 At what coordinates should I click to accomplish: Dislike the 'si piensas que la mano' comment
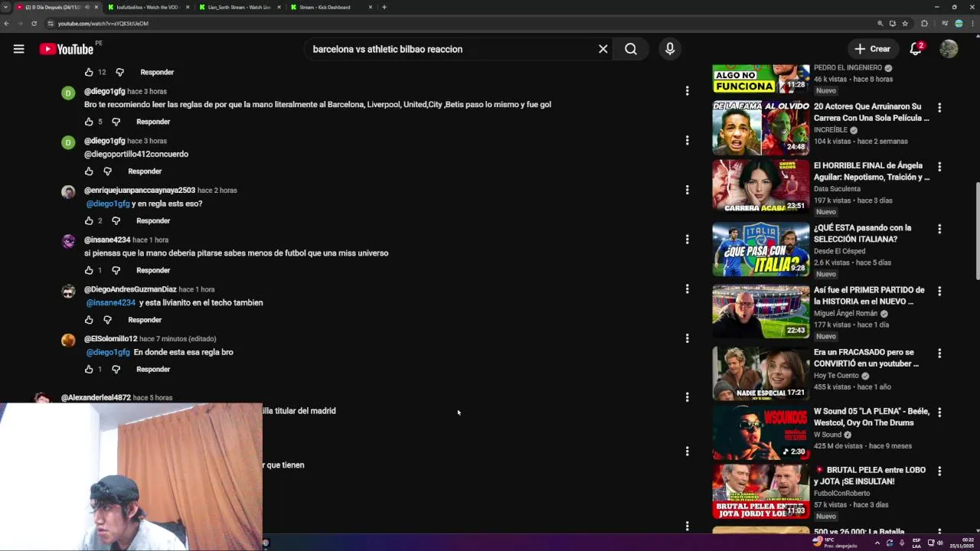[x=116, y=270]
